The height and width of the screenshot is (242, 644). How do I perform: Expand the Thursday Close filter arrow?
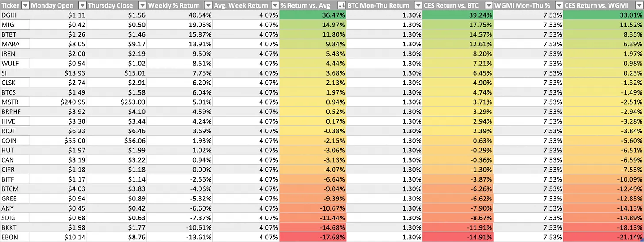coord(142,5)
